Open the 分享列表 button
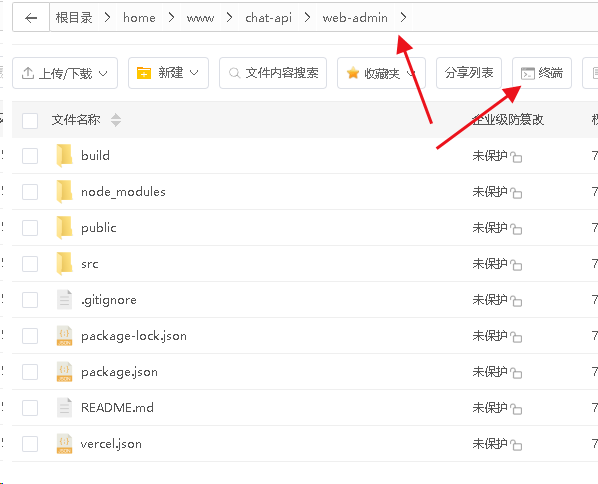 [x=469, y=73]
